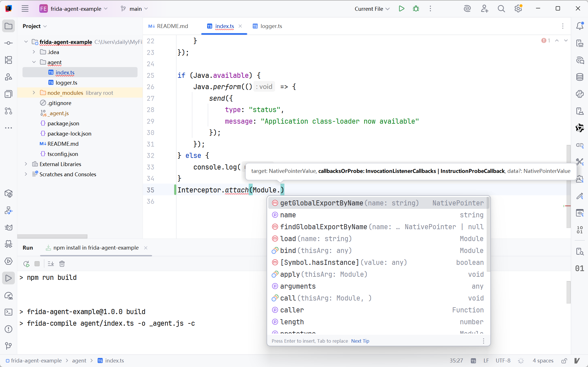Run the current file with the green play button
Image resolution: width=588 pixels, height=367 pixels.
pyautogui.click(x=401, y=8)
